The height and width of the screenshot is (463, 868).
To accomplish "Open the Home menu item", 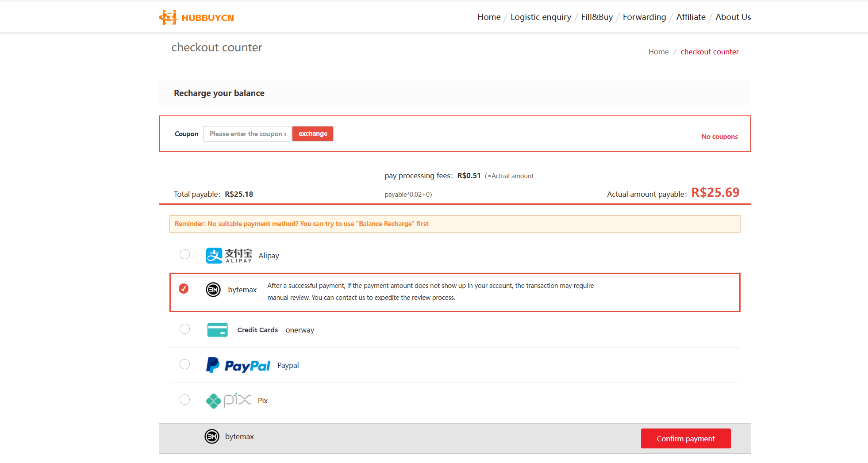I will point(489,17).
